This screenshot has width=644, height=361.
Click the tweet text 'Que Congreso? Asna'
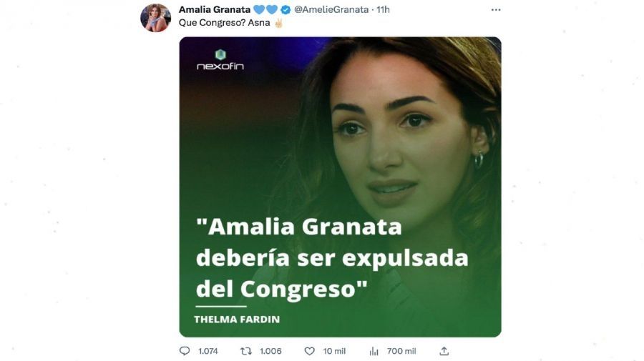pyautogui.click(x=224, y=23)
